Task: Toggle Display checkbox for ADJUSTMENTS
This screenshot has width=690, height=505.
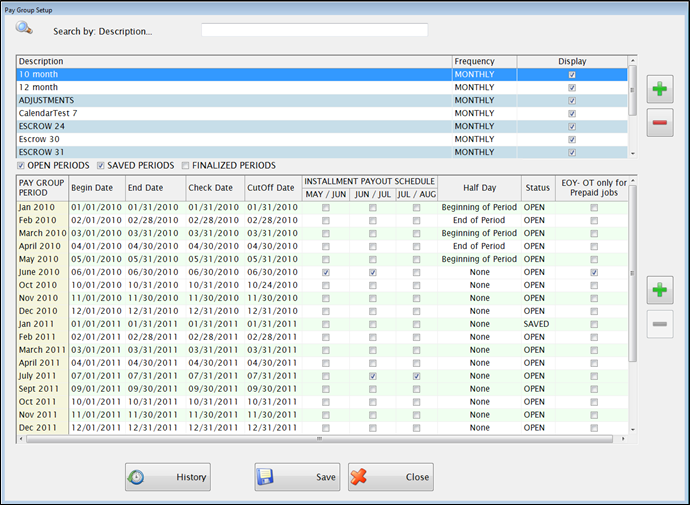Action: [x=572, y=101]
